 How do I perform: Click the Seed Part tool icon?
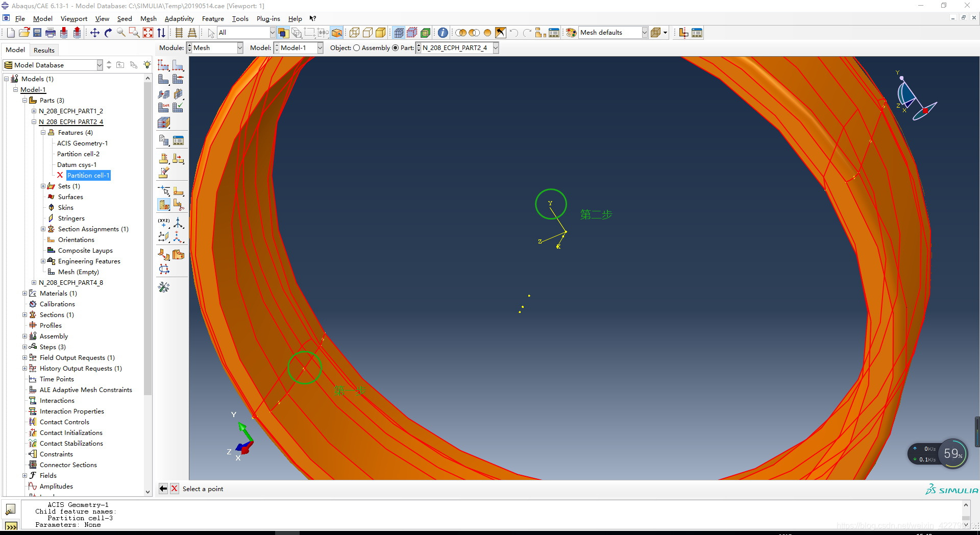(x=163, y=65)
